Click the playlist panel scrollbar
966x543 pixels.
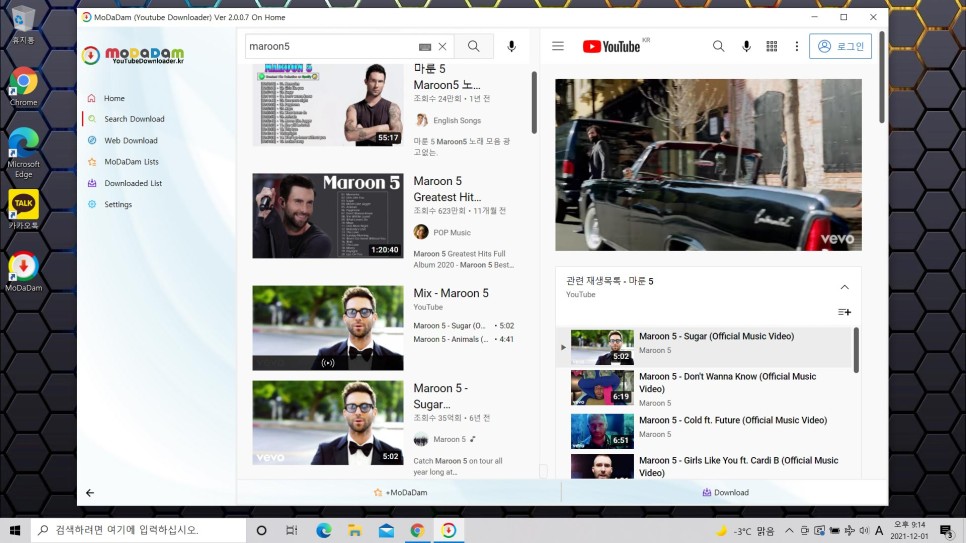click(856, 350)
